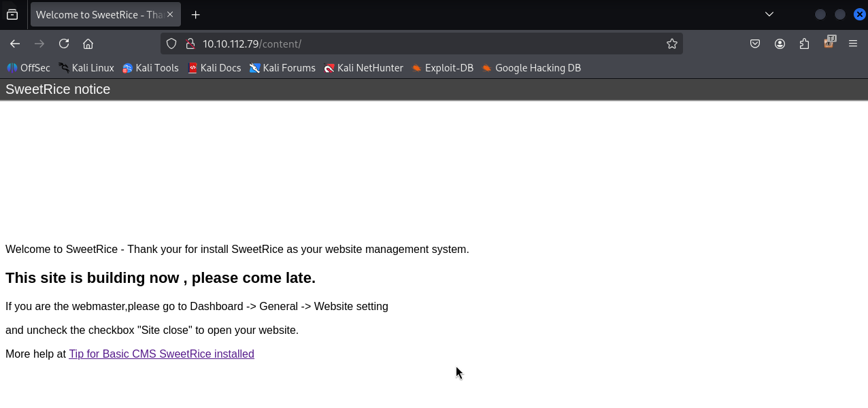Open a new tab with plus button
The image size is (868, 408).
195,14
